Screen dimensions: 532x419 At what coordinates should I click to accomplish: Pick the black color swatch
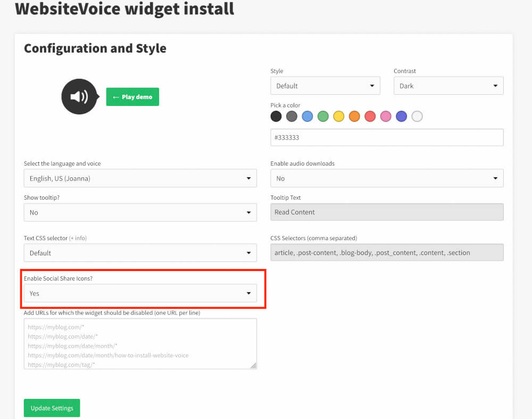(276, 117)
